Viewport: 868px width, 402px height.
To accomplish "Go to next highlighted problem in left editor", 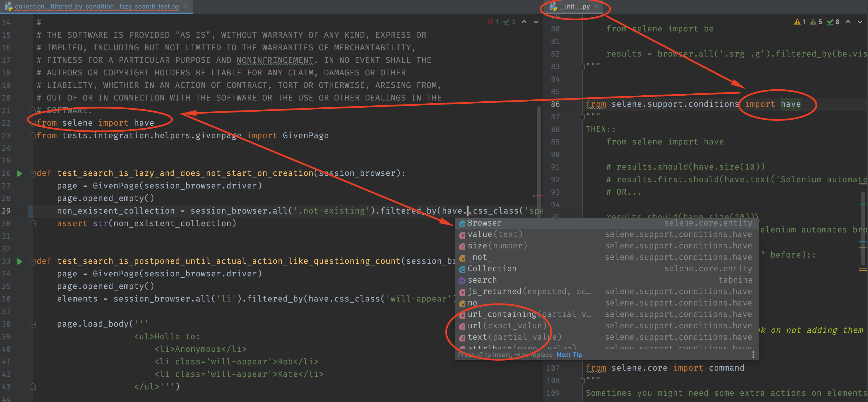I will pyautogui.click(x=536, y=22).
